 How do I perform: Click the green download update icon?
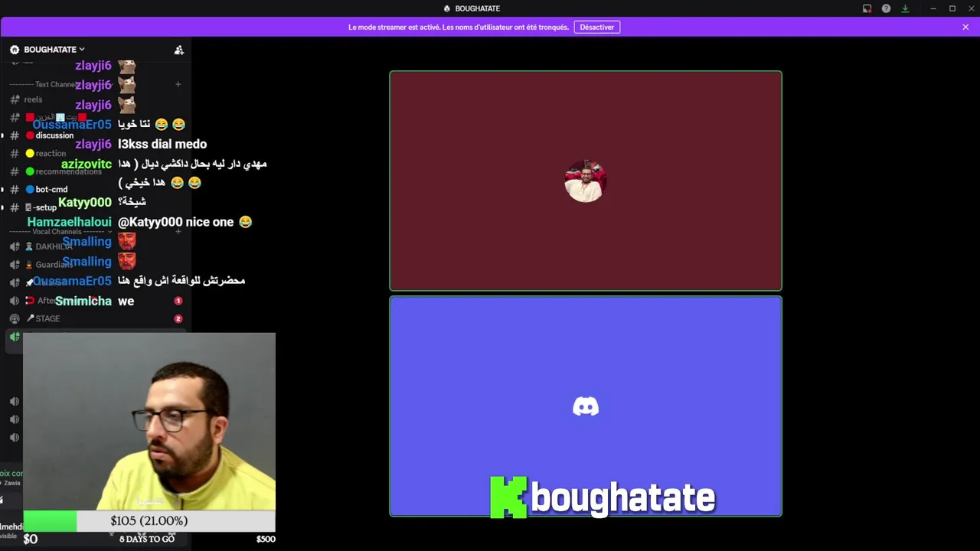point(905,8)
